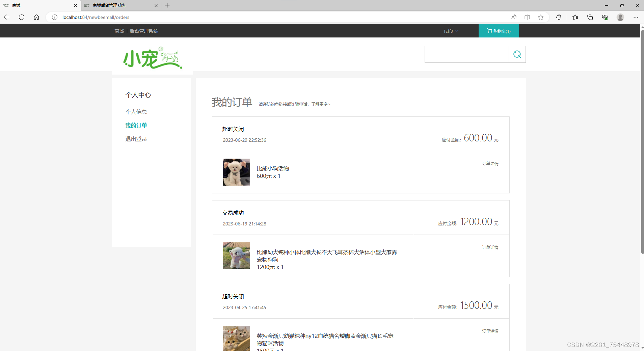Click 退出登录 to log out
This screenshot has width=644, height=351.
(x=136, y=138)
